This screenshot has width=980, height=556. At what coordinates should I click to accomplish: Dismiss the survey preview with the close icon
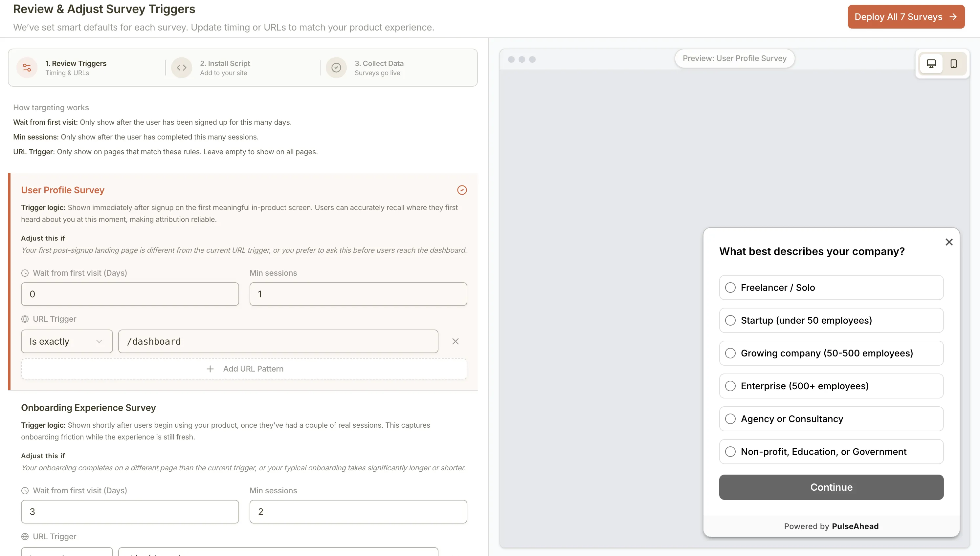tap(949, 242)
